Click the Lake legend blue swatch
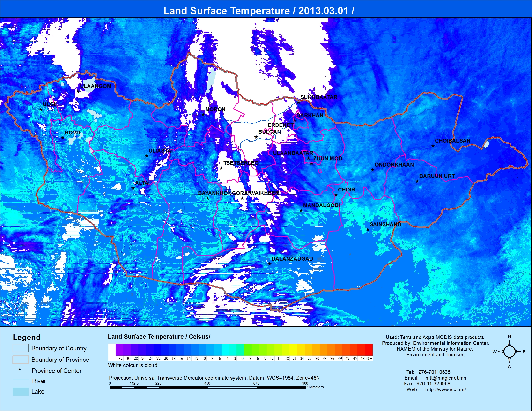Image resolution: width=532 pixels, height=411 pixels. pos(21,391)
